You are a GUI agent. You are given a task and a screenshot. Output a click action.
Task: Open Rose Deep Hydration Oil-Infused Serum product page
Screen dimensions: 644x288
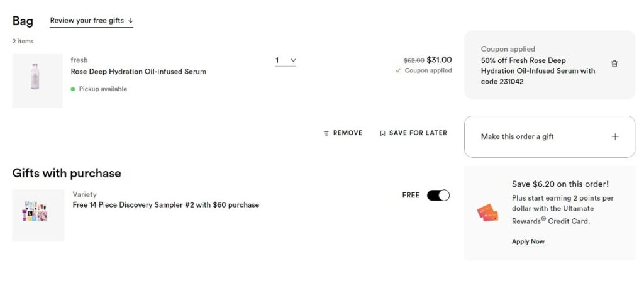point(138,72)
